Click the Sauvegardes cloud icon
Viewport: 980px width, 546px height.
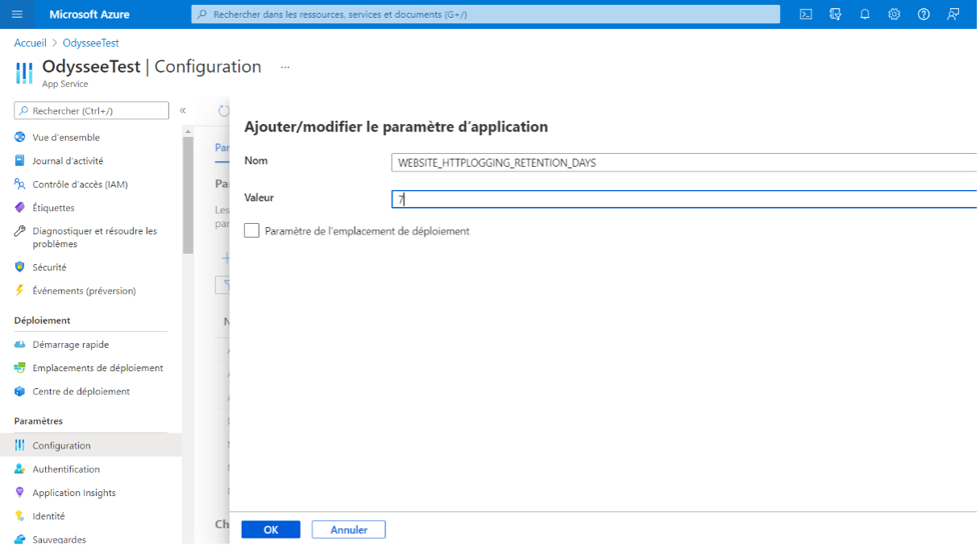click(x=20, y=540)
